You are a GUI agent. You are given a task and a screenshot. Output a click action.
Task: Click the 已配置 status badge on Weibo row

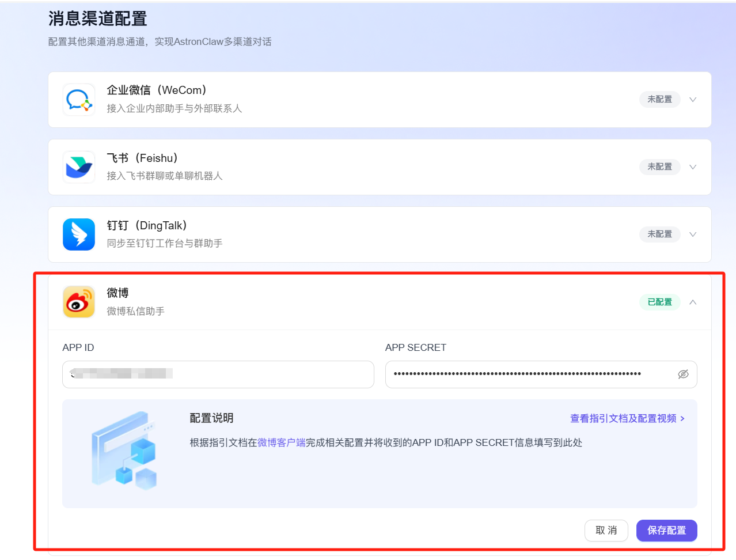click(x=659, y=302)
